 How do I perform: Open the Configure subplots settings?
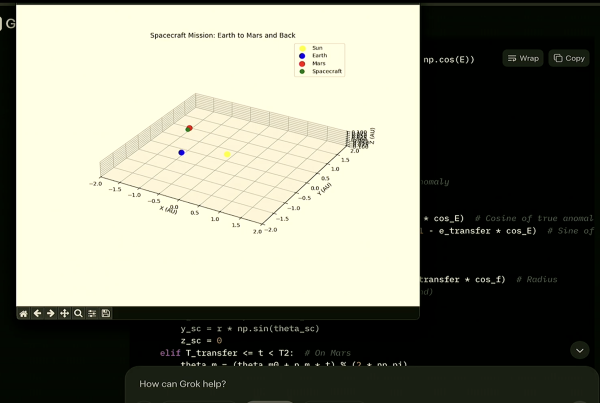click(92, 313)
